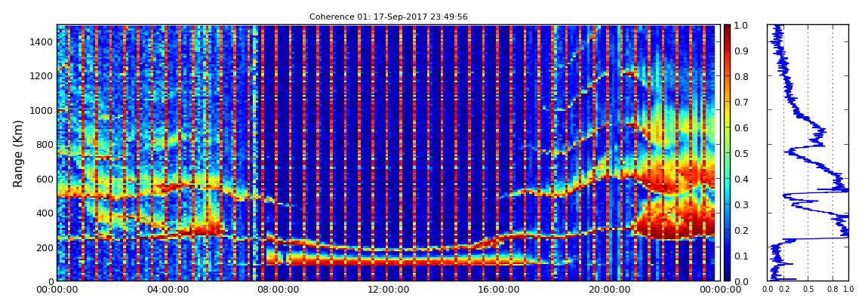
Task: Click the 600 range axis tick label
Action: tap(44, 179)
